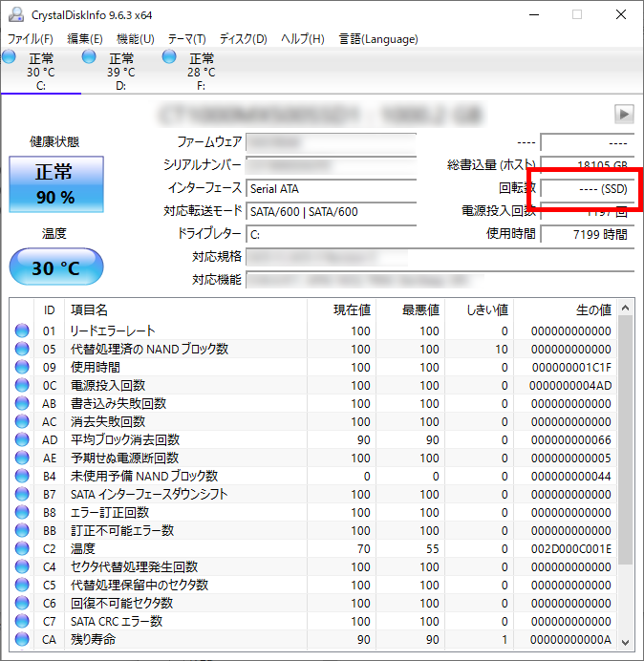The height and width of the screenshot is (661, 644).
Task: Click the CrystalDiskInfo title bar icon
Action: pyautogui.click(x=16, y=14)
